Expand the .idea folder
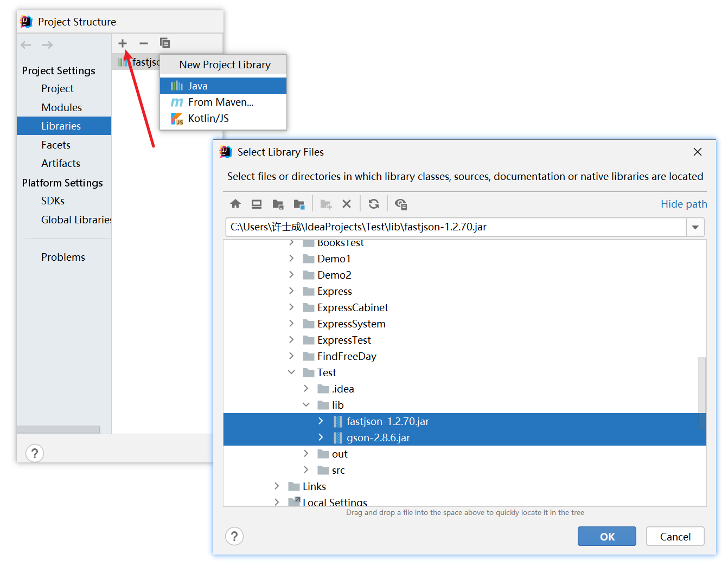The height and width of the screenshot is (573, 728). click(x=306, y=389)
